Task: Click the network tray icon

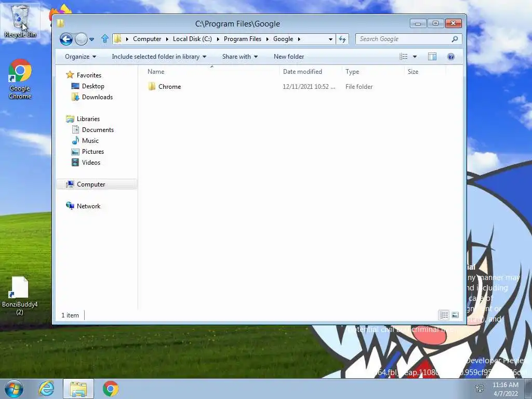Action: coord(480,389)
